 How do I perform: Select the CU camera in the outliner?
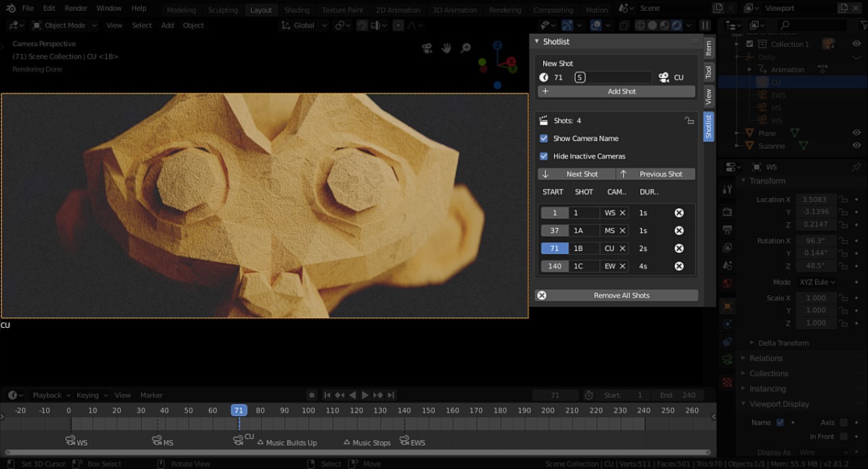coord(776,81)
